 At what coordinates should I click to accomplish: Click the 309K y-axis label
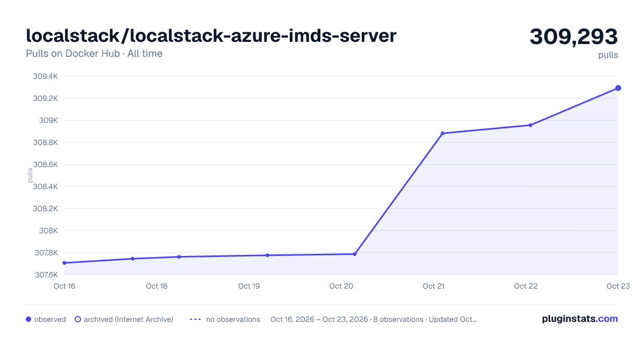(x=48, y=120)
